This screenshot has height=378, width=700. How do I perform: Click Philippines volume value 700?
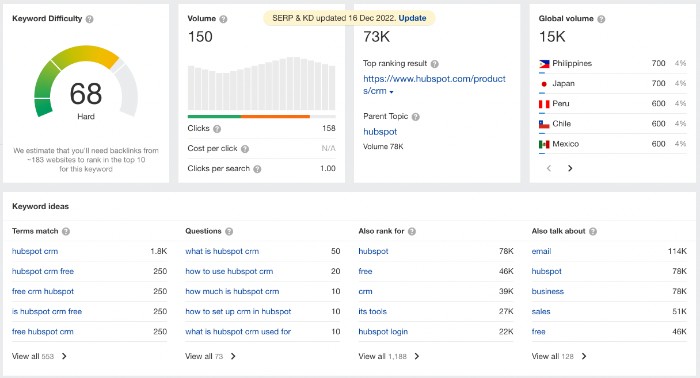pos(658,63)
